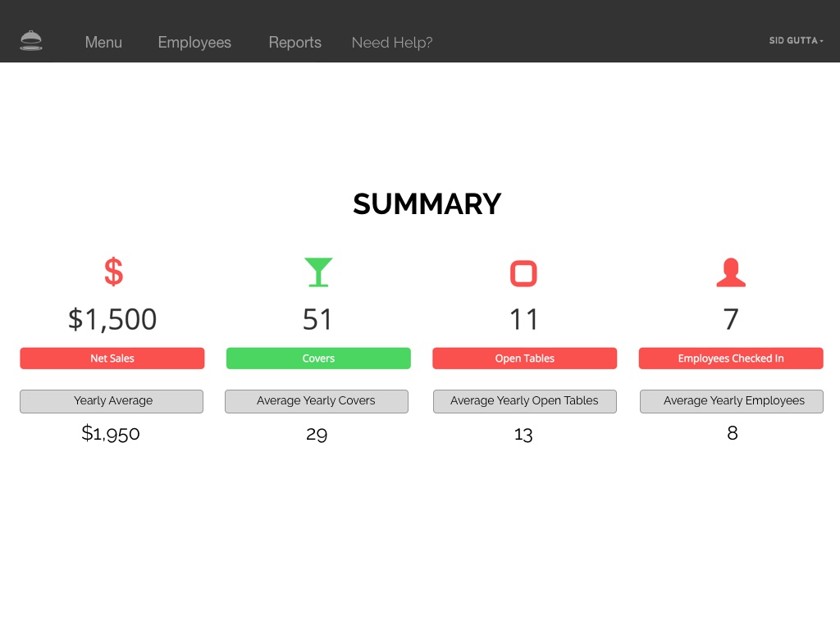Click the red Open Tables button
The image size is (840, 630).
click(524, 358)
